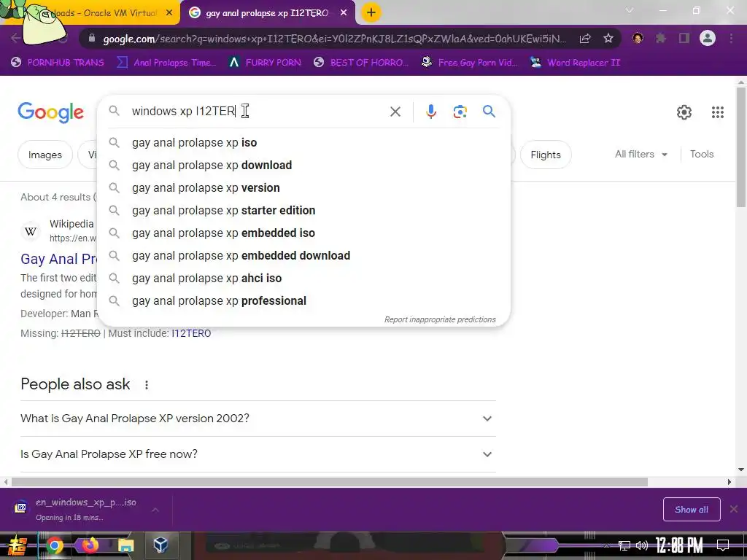The width and height of the screenshot is (747, 560).
Task: Click the Must include I12TERO link
Action: tap(191, 333)
